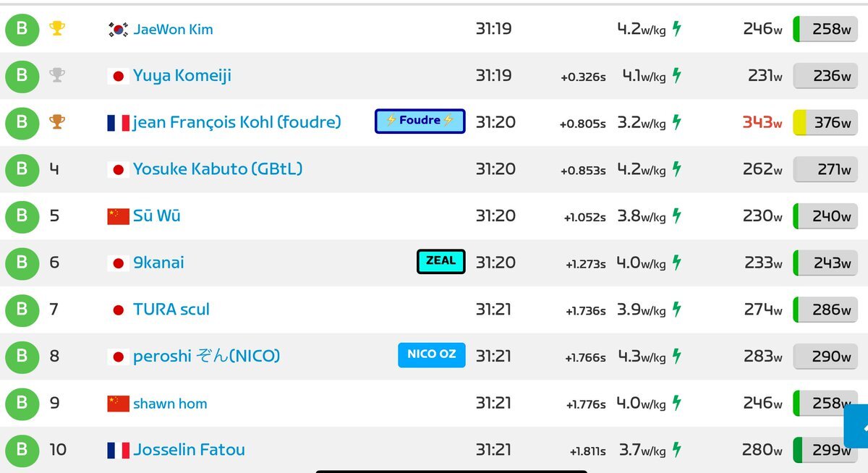
Task: Click the Japan flag beside TURA scul
Action: (119, 310)
